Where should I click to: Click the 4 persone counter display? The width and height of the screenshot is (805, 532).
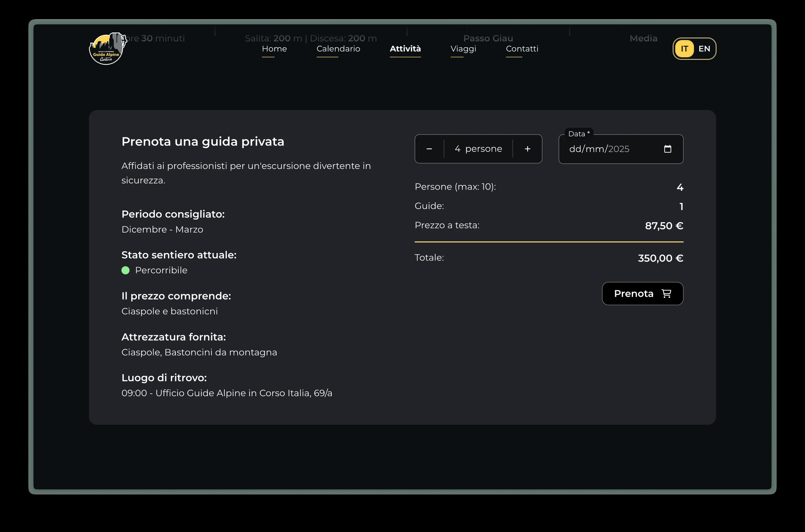coord(478,149)
